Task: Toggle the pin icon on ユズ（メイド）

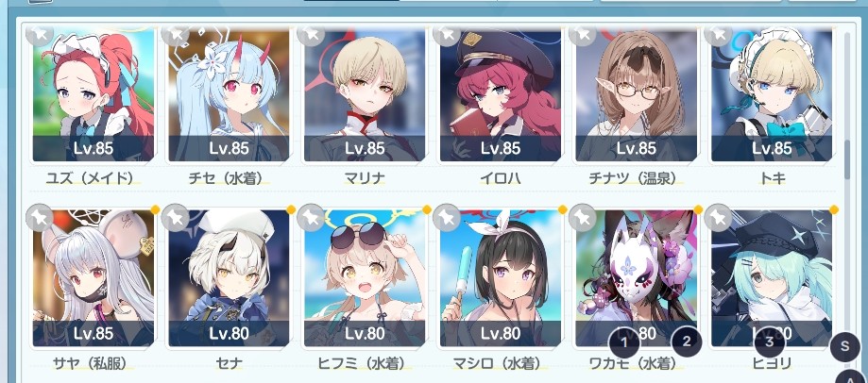Action: pyautogui.click(x=40, y=35)
